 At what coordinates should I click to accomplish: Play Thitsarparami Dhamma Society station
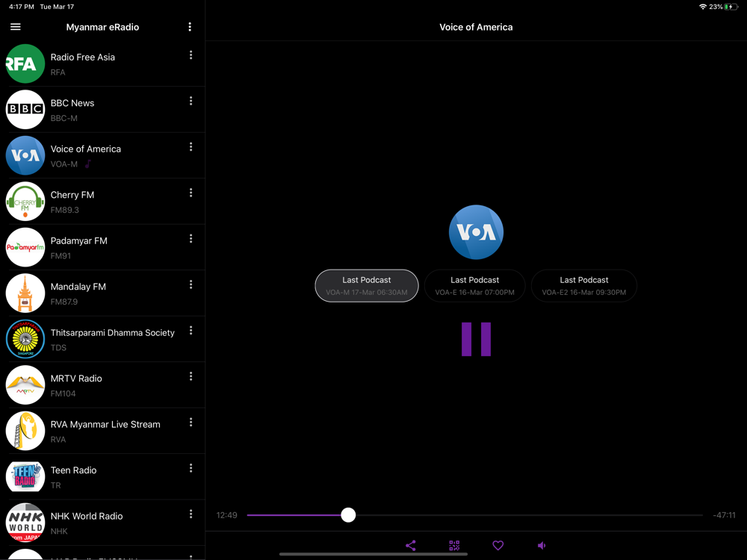click(102, 339)
